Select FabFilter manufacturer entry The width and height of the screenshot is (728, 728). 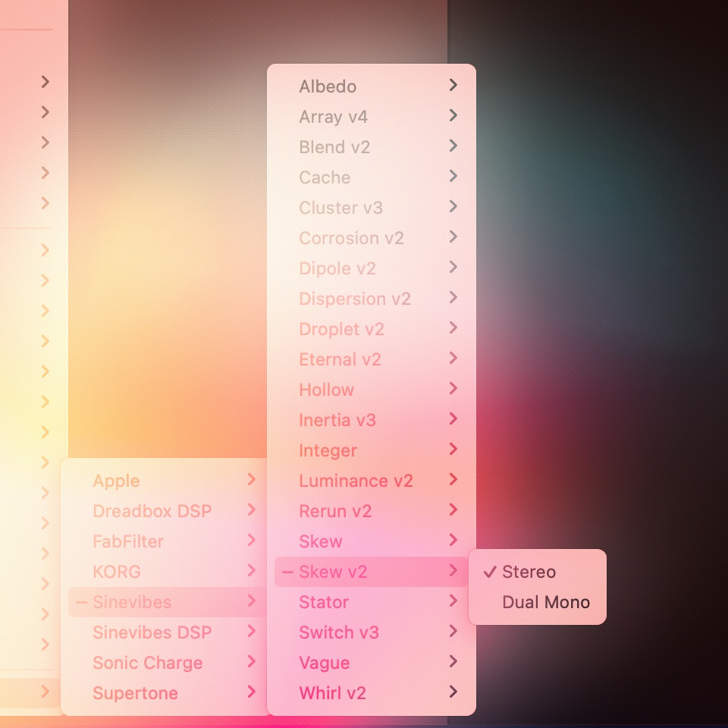click(x=167, y=541)
